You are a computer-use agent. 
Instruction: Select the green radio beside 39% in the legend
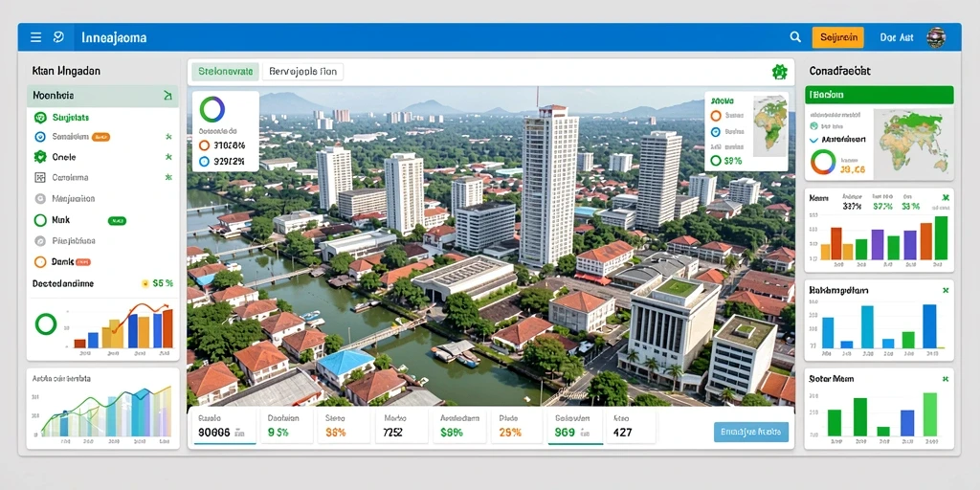[716, 161]
